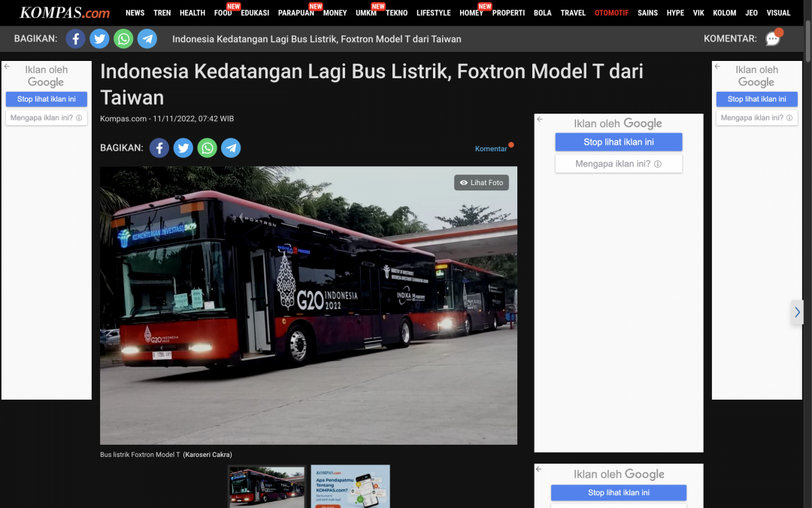
Task: Open the FOOD menu
Action: pos(223,13)
